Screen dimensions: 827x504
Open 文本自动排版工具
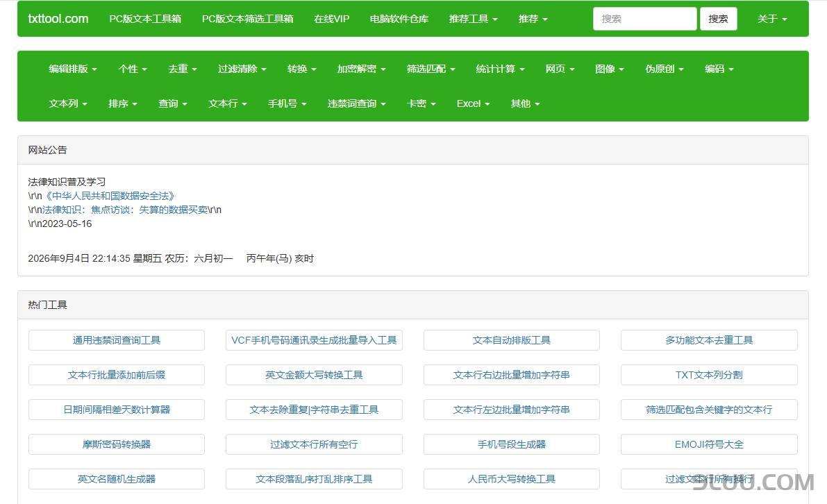(x=512, y=340)
